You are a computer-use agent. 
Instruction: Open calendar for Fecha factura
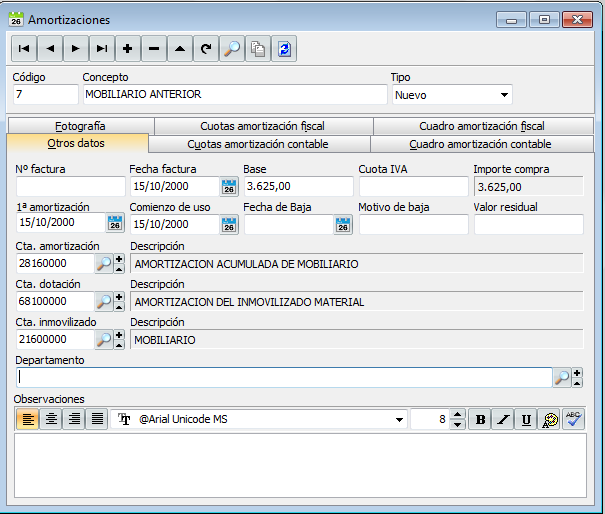click(229, 187)
